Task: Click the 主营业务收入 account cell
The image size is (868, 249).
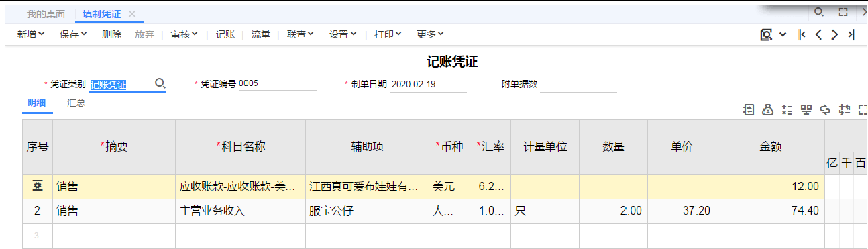Action: tap(241, 211)
